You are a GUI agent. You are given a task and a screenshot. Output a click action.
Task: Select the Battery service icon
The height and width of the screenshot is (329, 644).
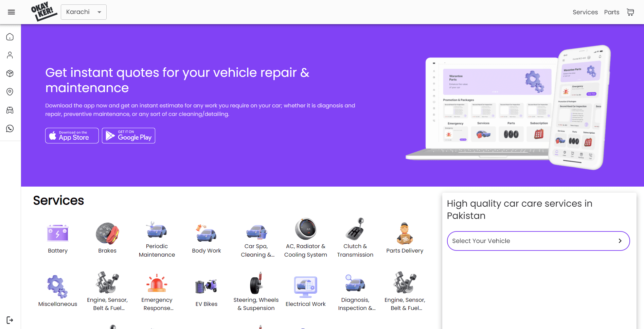point(58,233)
